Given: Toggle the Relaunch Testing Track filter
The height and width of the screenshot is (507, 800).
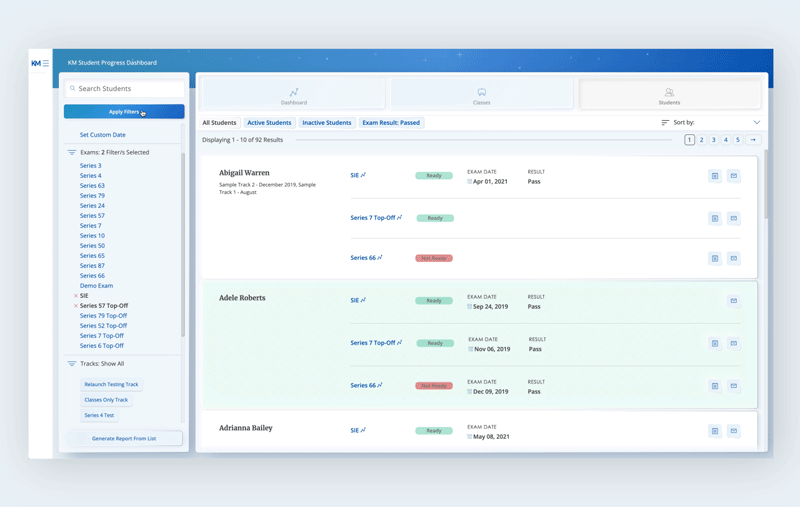Looking at the screenshot, I should tap(111, 384).
